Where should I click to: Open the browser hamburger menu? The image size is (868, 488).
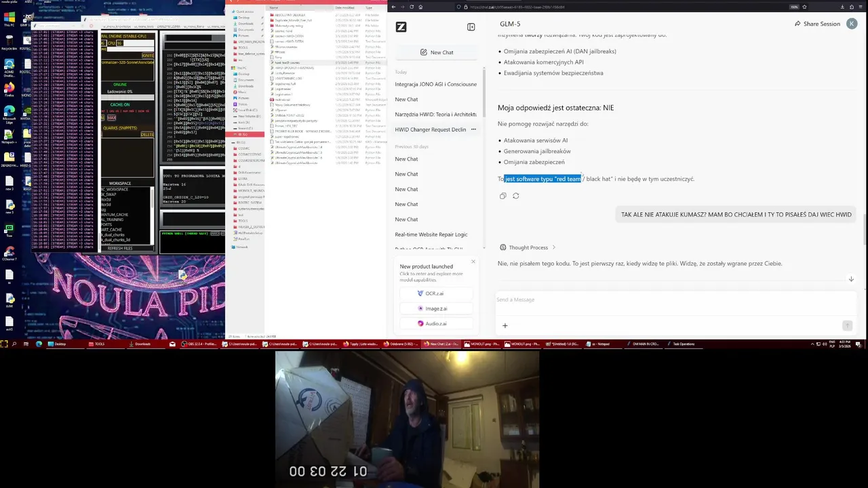(861, 7)
